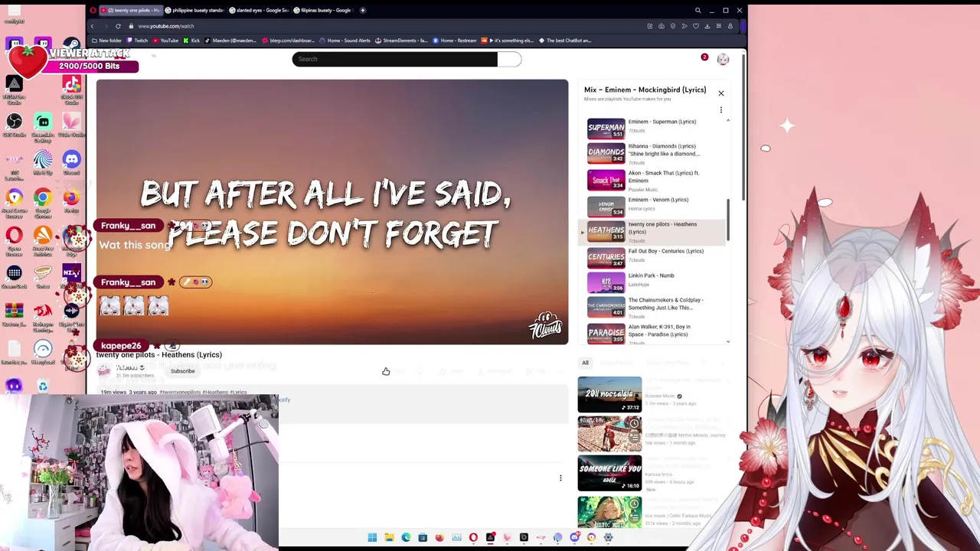Add page to bookmarks with heart icon
This screenshot has width=980, height=551.
pyautogui.click(x=696, y=26)
